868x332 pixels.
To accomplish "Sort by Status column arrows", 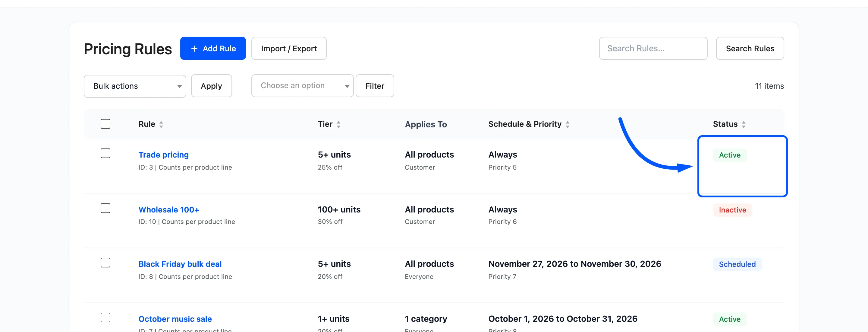I will pyautogui.click(x=743, y=124).
